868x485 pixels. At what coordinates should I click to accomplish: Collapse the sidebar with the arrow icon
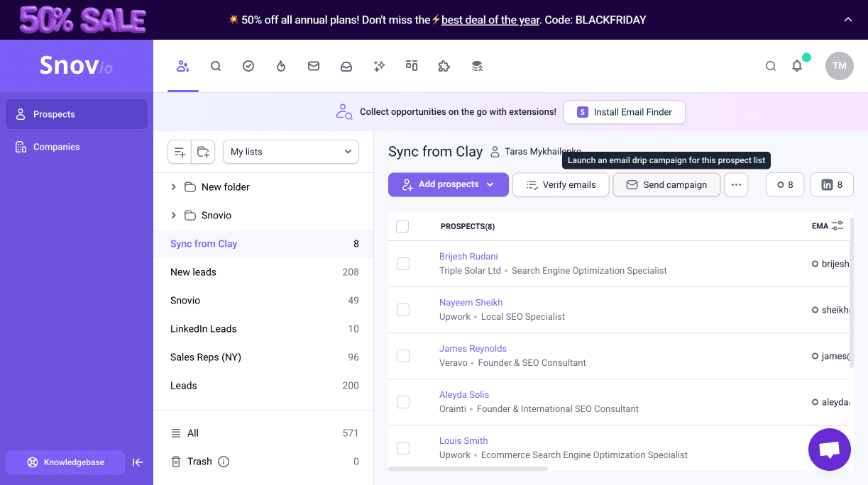[x=138, y=462]
